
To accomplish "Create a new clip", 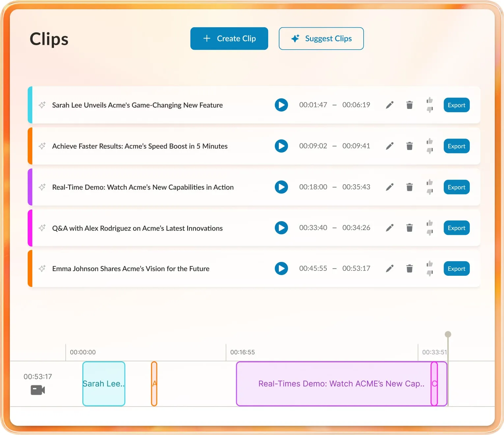I will [x=229, y=38].
